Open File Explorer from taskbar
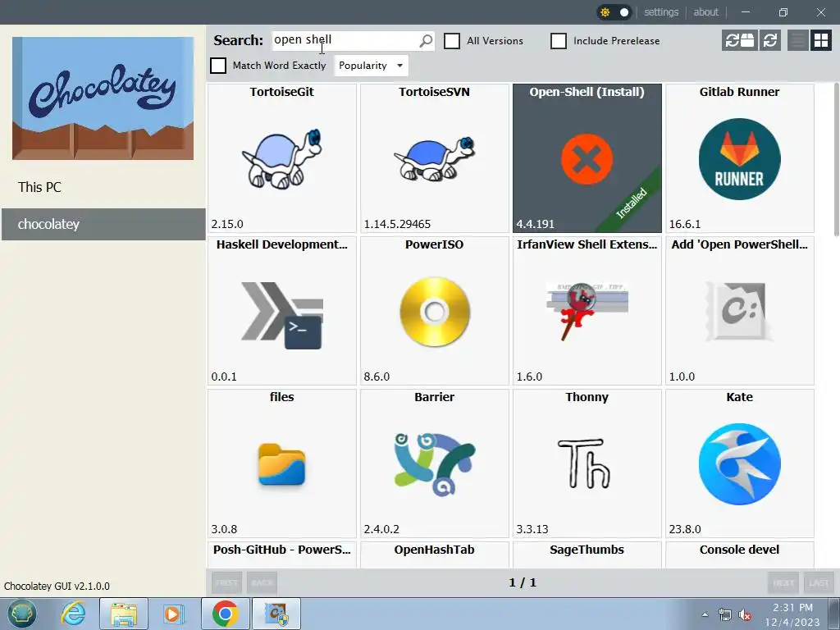The height and width of the screenshot is (630, 840). [x=124, y=614]
